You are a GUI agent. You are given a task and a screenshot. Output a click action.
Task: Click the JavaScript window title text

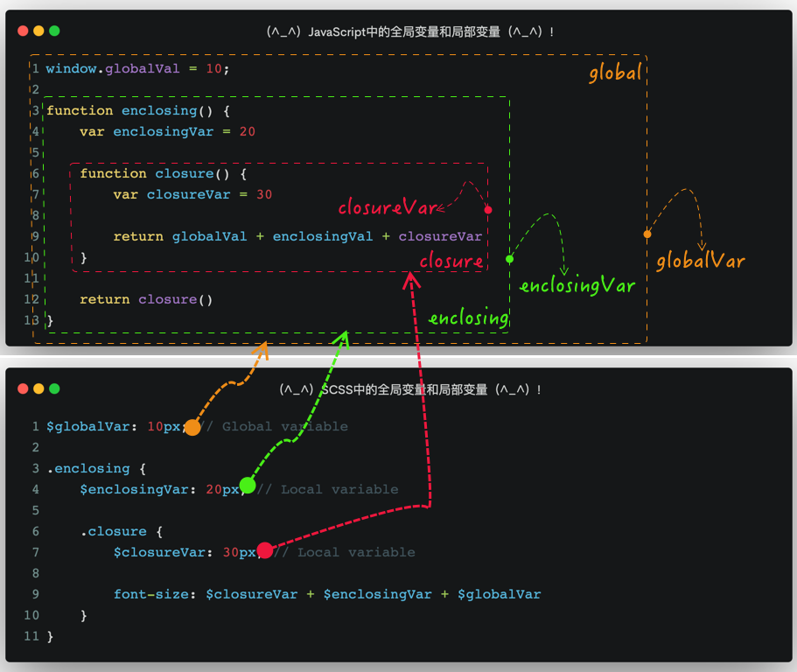tap(409, 32)
